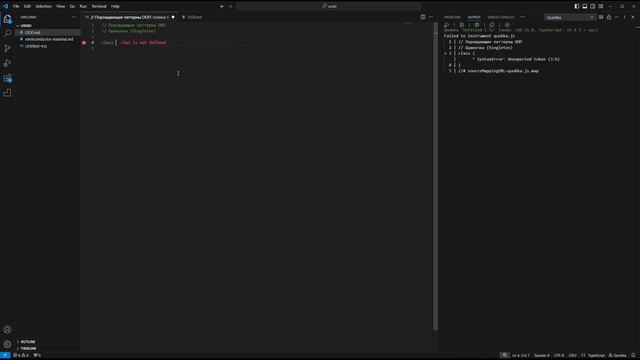This screenshot has height=360, width=640.
Task: Click the first Quokka toolbar icon in output
Action: pos(447,25)
